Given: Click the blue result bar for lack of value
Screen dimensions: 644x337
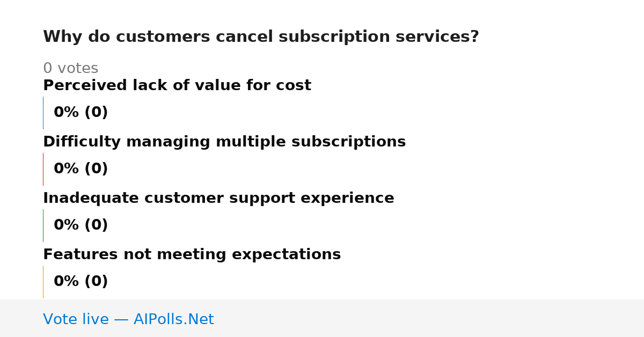Looking at the screenshot, I should pos(43,113).
